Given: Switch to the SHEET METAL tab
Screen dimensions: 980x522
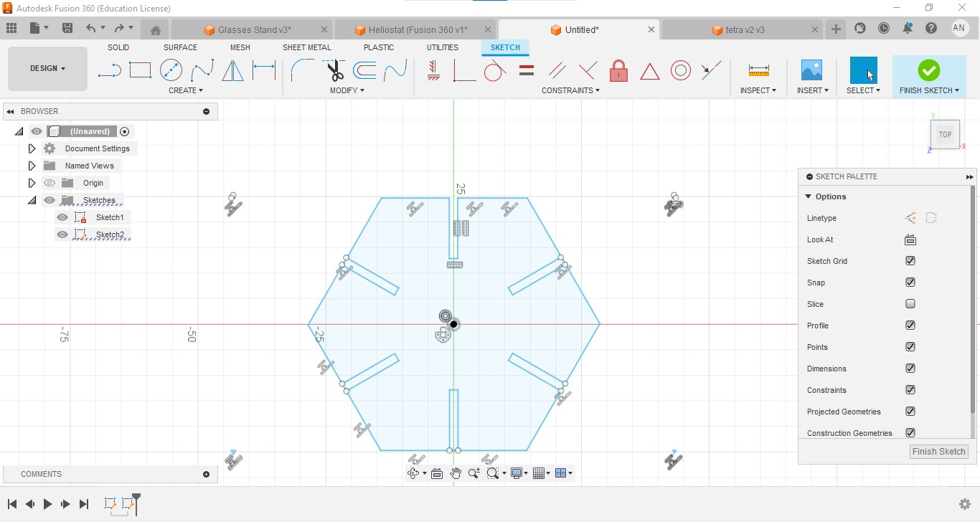Looking at the screenshot, I should (x=307, y=47).
